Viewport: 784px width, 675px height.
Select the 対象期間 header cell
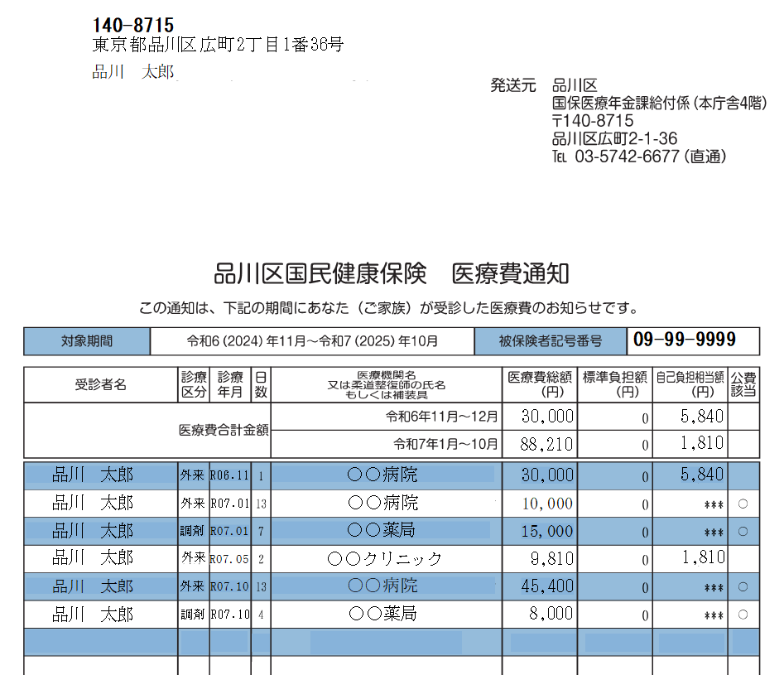(x=87, y=341)
